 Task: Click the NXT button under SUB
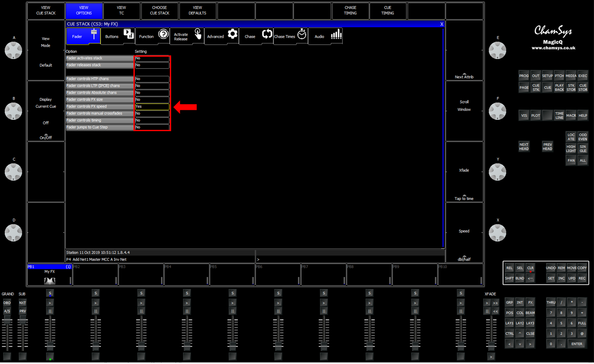(23, 303)
